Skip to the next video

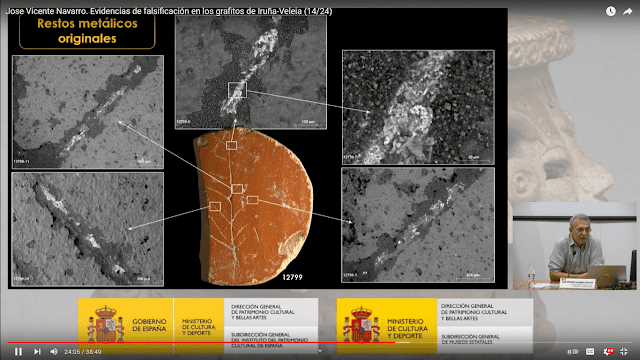[x=37, y=351]
